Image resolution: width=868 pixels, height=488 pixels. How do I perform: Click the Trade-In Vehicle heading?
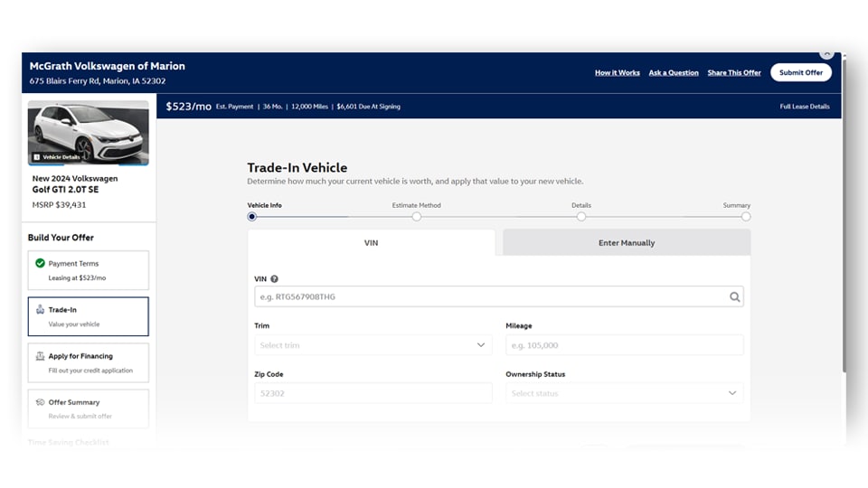coord(297,168)
